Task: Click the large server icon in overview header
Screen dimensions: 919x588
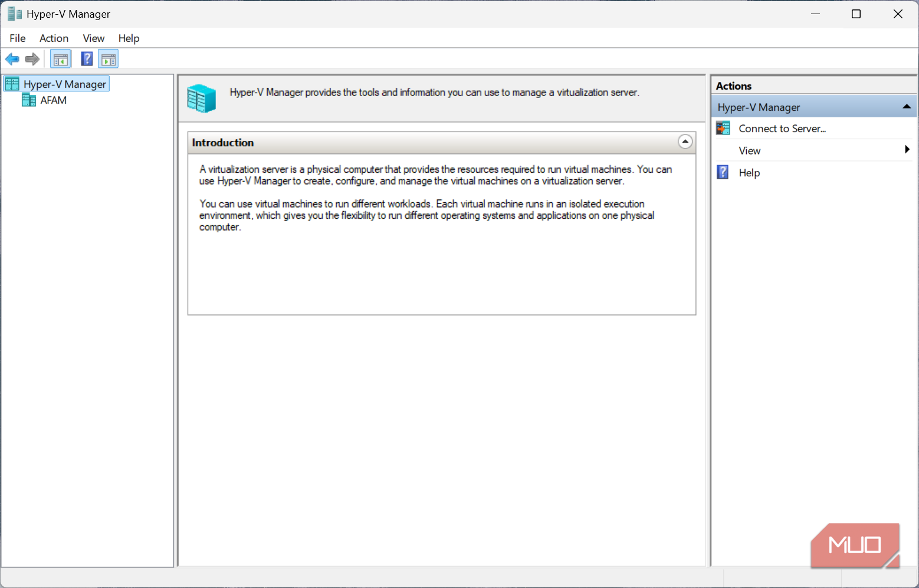Action: point(201,98)
